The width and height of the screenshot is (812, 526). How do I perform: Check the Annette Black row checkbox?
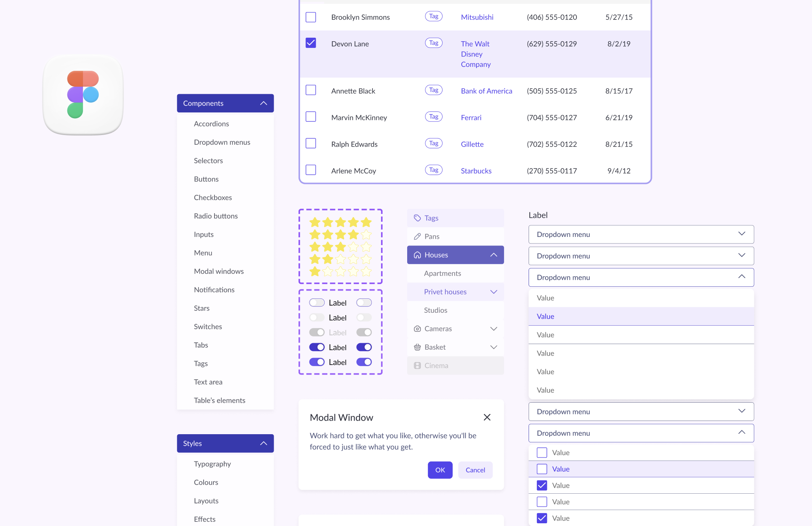point(311,90)
